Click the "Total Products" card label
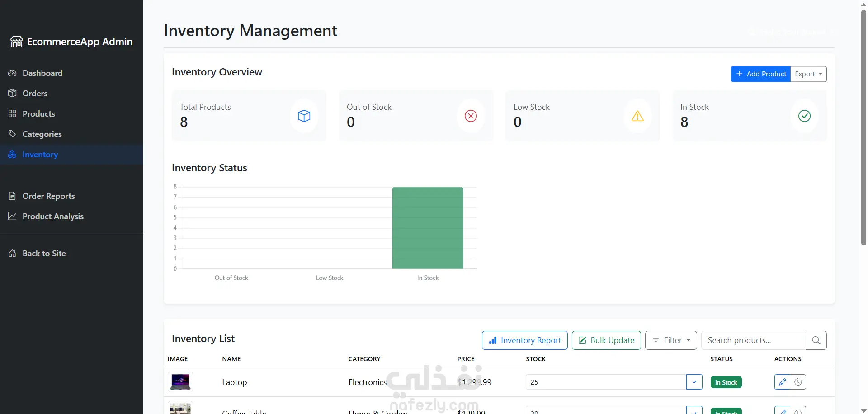 205,107
